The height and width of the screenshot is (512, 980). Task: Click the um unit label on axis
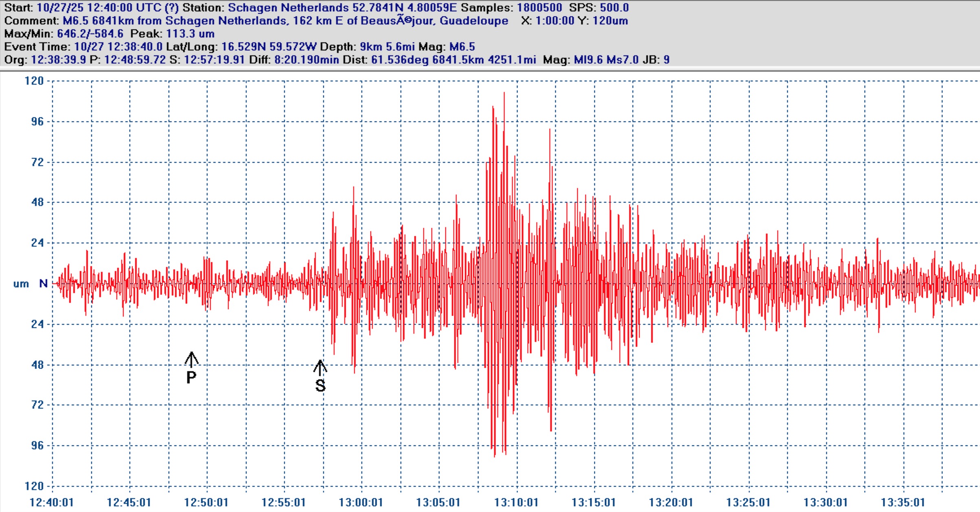pyautogui.click(x=21, y=284)
